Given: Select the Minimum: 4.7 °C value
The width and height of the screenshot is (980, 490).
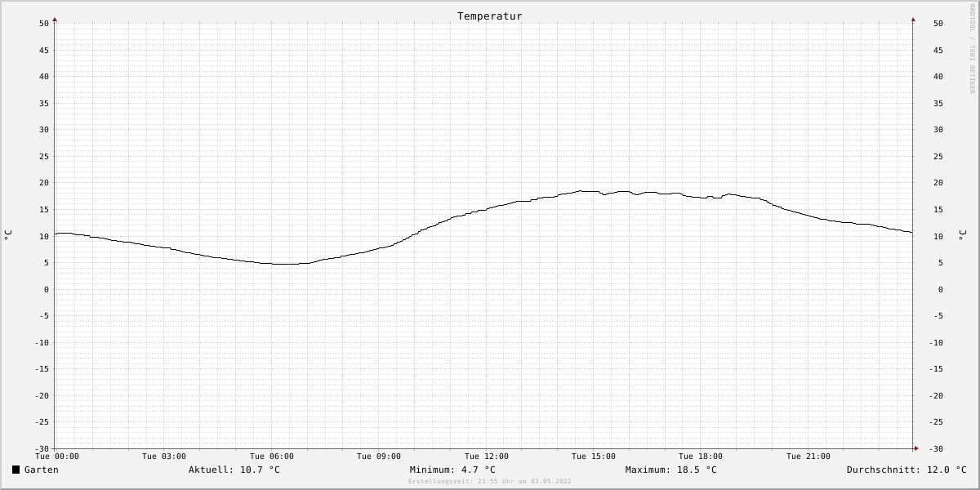Looking at the screenshot, I should click(452, 470).
